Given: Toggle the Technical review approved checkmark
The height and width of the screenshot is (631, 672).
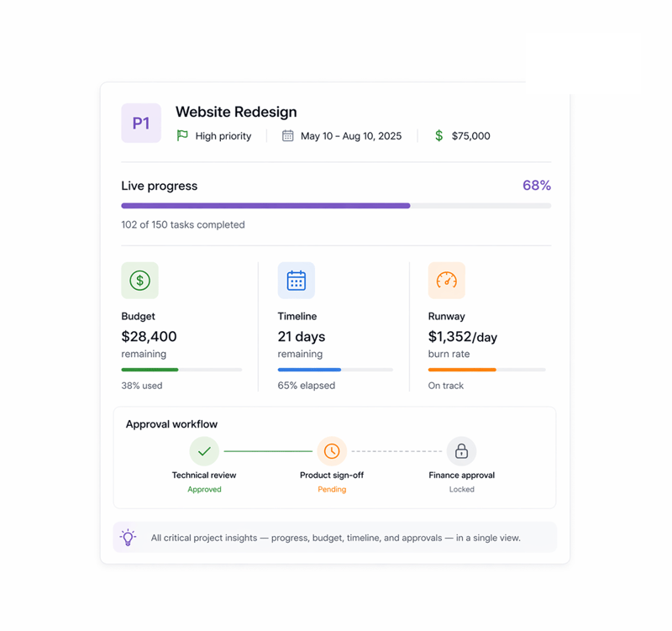Looking at the screenshot, I should tap(204, 450).
